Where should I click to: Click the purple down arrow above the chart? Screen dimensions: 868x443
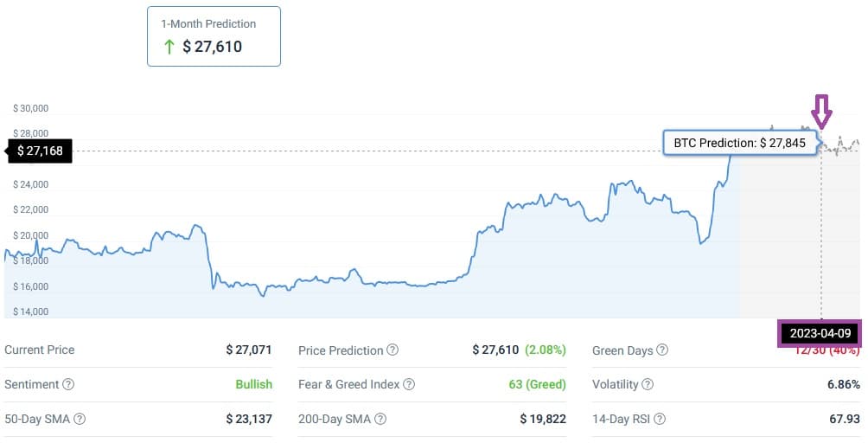click(x=821, y=112)
